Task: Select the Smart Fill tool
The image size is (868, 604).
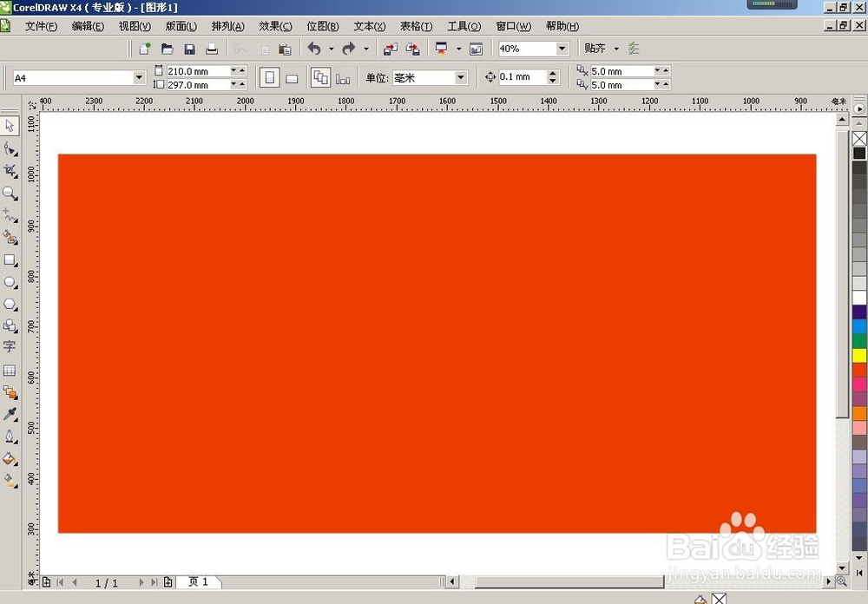Action: pyautogui.click(x=10, y=238)
